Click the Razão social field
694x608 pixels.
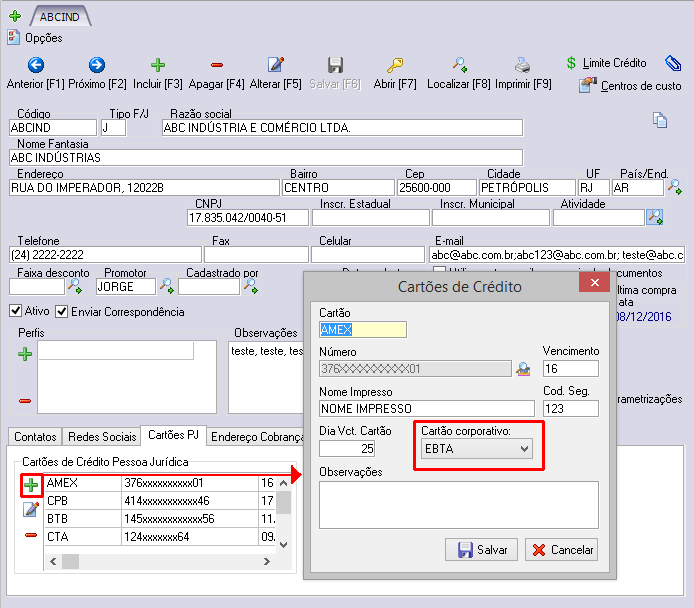342,127
